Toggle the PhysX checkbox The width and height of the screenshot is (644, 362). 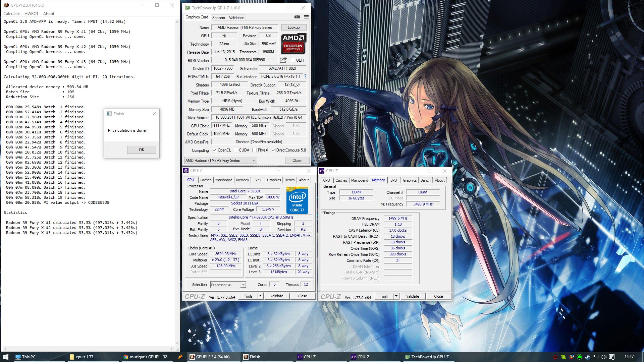pyautogui.click(x=255, y=150)
